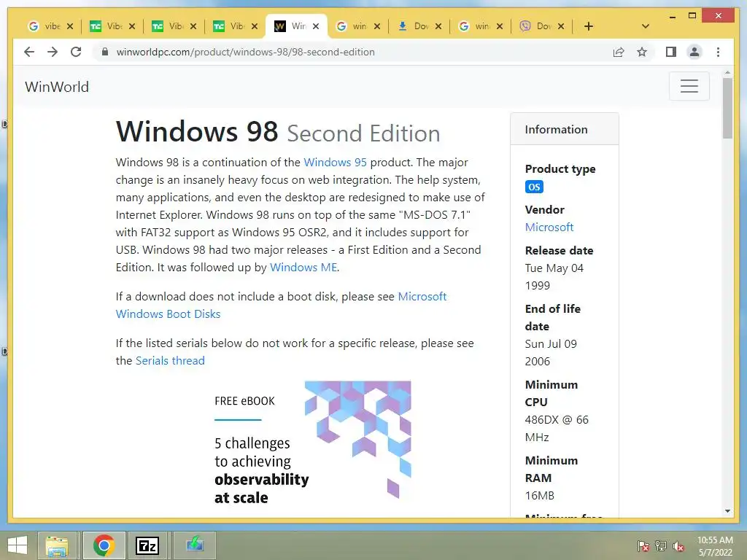Follow the Windows 95 link
747x560 pixels.
click(x=335, y=163)
